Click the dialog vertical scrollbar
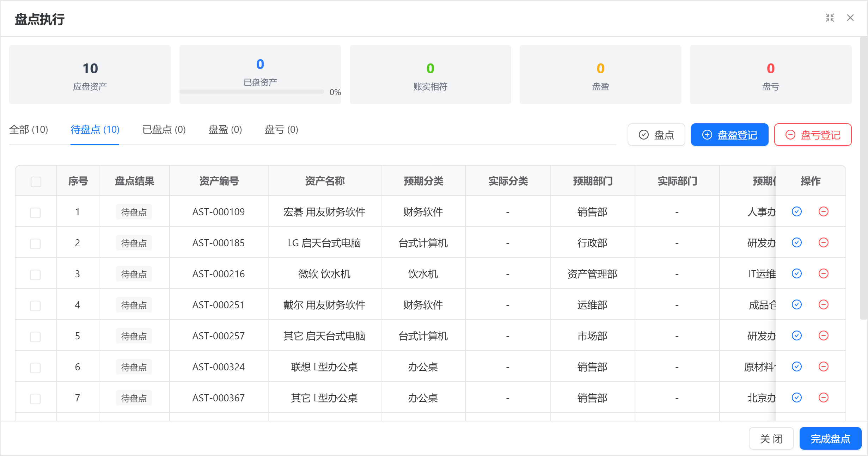The image size is (868, 456). (x=863, y=178)
